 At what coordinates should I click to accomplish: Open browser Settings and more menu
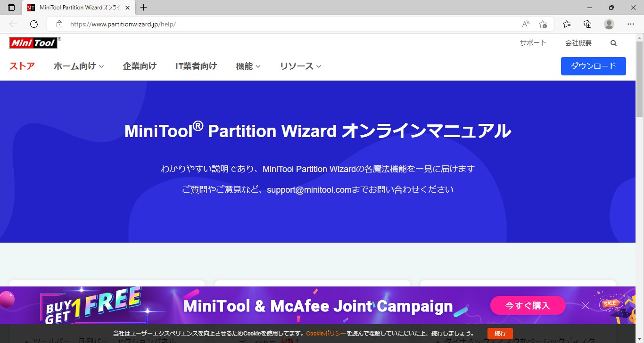click(x=631, y=24)
